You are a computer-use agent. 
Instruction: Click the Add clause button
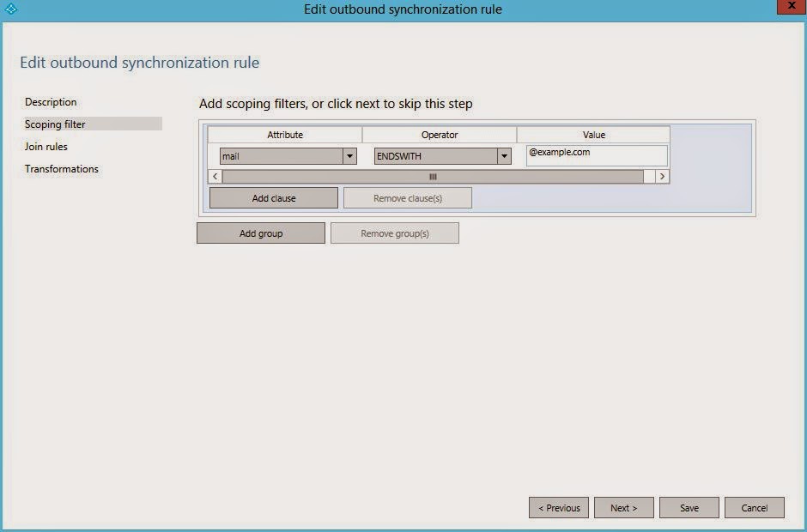click(274, 198)
